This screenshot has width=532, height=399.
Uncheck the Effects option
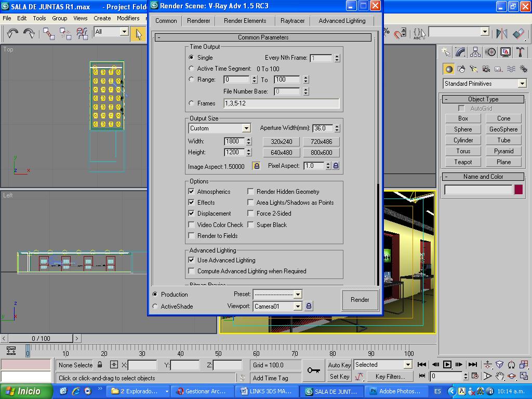point(191,202)
